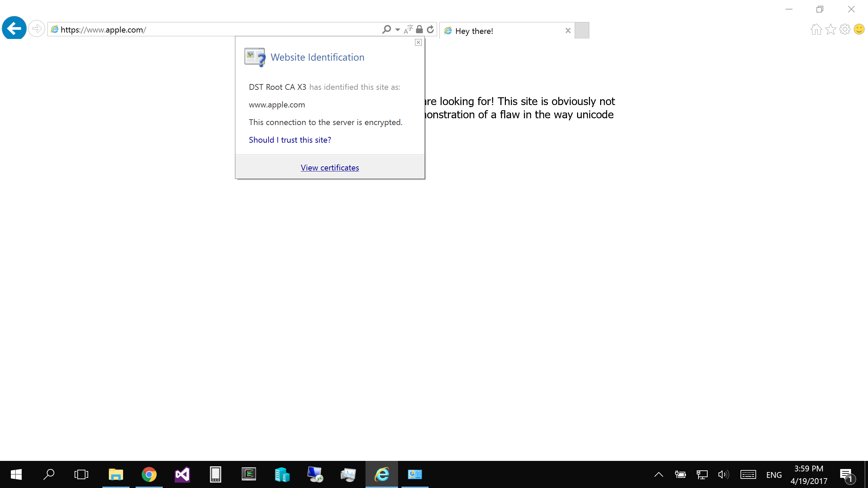Open the clock showing 3:59 PM
Viewport: 868px width, 488px height.
click(x=809, y=474)
